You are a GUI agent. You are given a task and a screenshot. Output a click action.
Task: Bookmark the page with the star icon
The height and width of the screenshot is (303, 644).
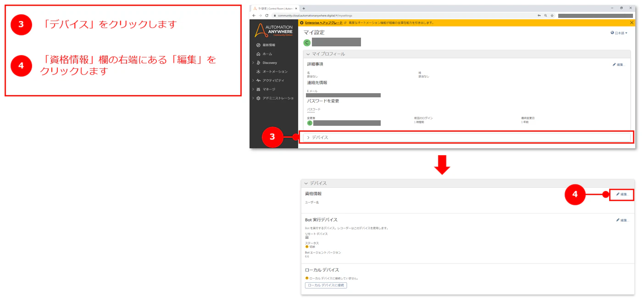(552, 16)
